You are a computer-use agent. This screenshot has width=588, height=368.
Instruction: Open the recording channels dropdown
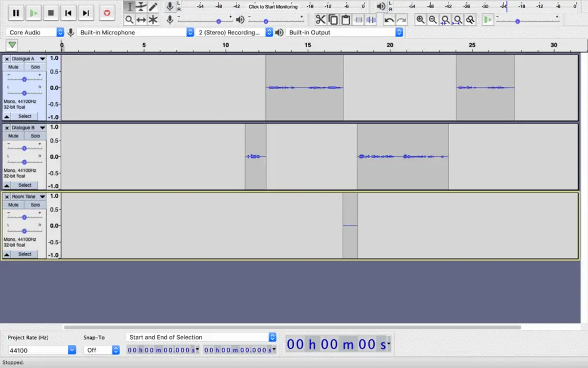234,32
